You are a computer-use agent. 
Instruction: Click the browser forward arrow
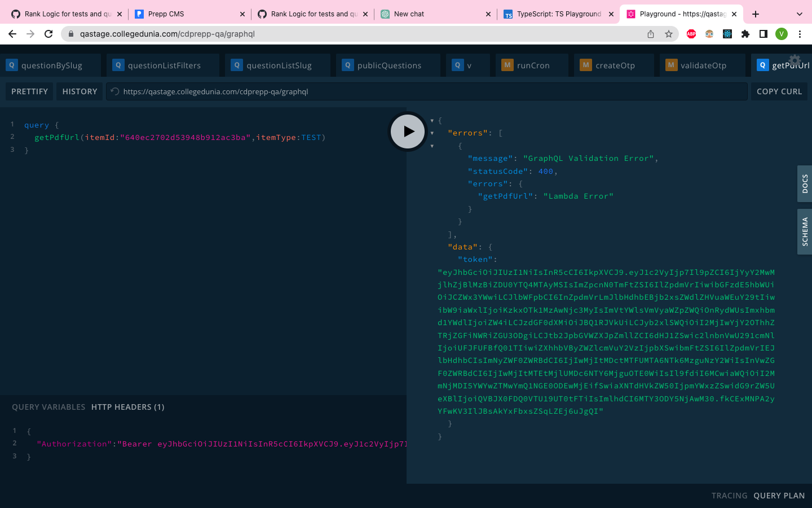[x=30, y=34]
